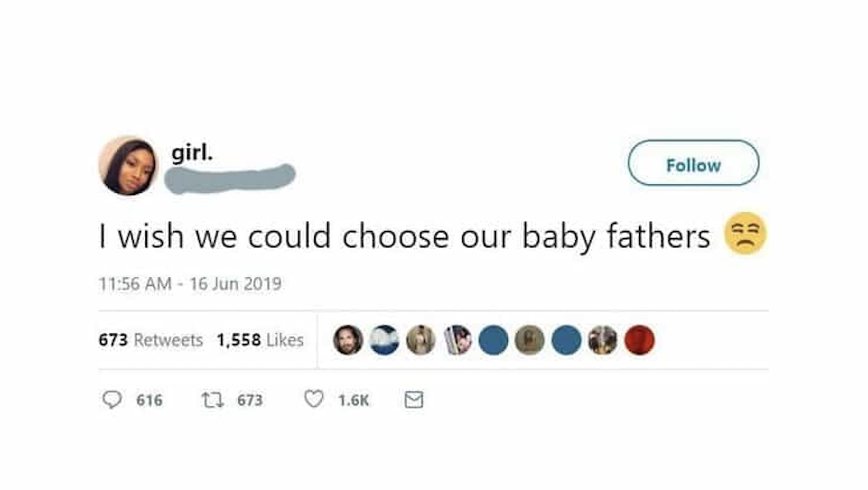
Task: Click the red liker avatar
Action: click(x=639, y=340)
